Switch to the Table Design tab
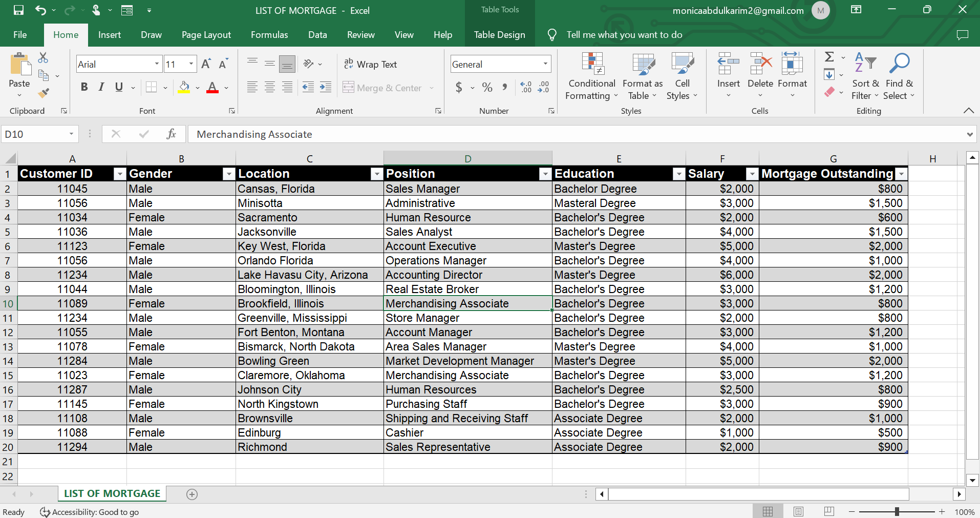Screen dimensions: 980x518 [500, 35]
